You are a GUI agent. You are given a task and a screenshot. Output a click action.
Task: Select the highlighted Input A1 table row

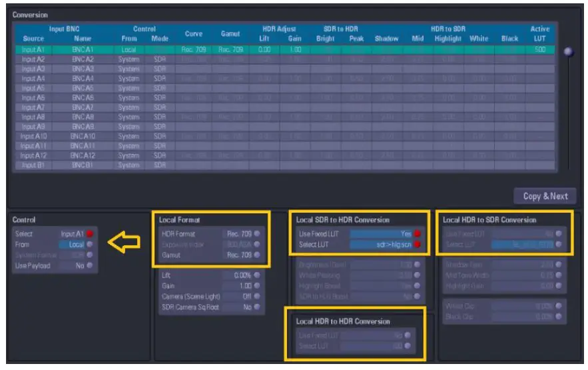click(285, 49)
